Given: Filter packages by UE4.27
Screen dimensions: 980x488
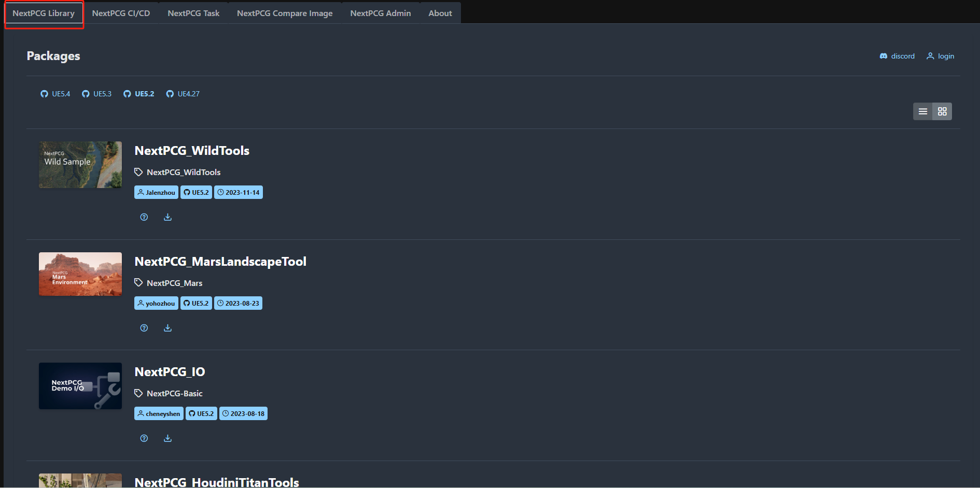Looking at the screenshot, I should pyautogui.click(x=183, y=94).
